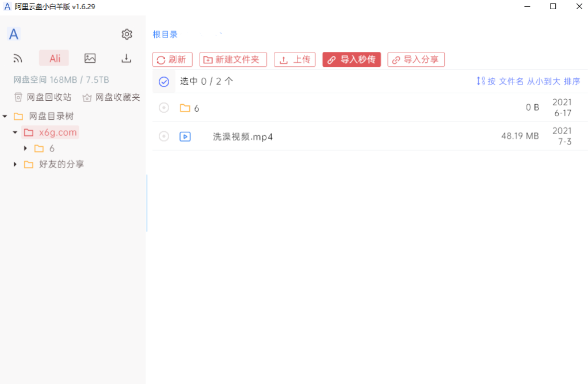Click the RSS subscription icon in sidebar
This screenshot has width=588, height=384.
tap(17, 58)
